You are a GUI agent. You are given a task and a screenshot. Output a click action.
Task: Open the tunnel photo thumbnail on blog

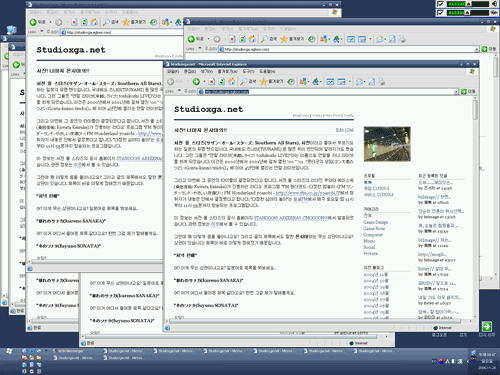tap(387, 144)
